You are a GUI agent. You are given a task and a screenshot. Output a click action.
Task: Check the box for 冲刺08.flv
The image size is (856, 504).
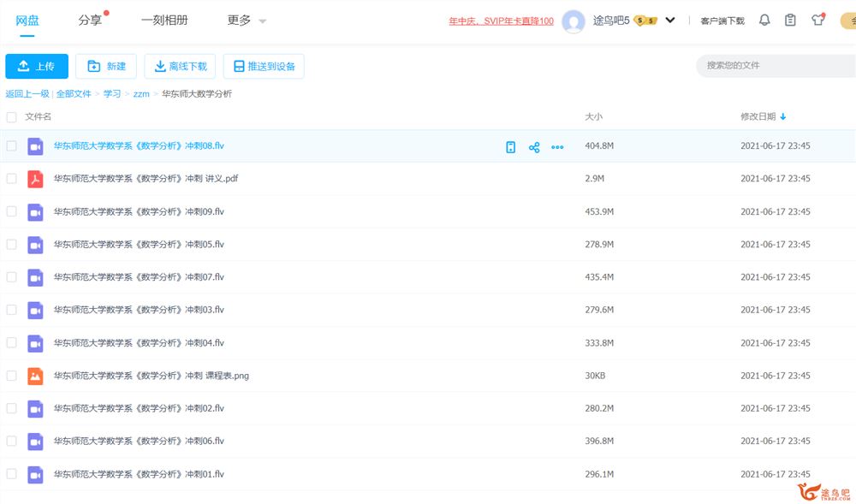click(x=11, y=145)
